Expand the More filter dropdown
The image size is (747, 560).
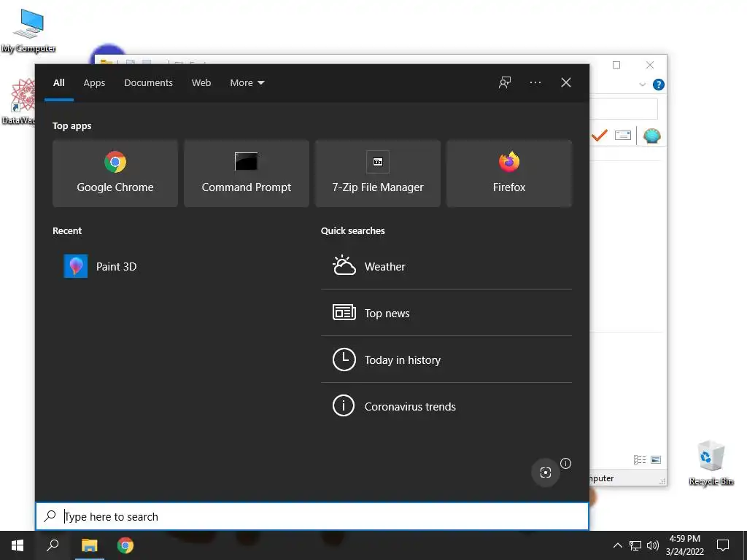[247, 82]
